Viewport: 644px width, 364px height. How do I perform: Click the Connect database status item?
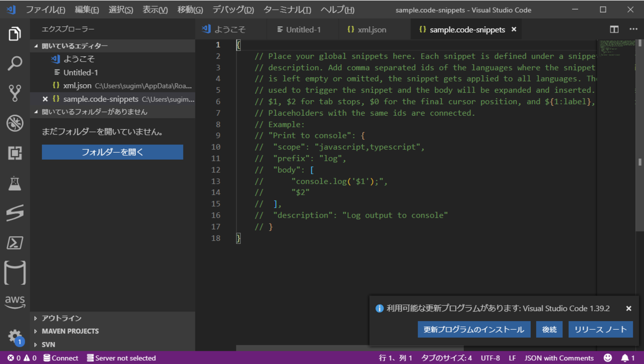click(61, 358)
